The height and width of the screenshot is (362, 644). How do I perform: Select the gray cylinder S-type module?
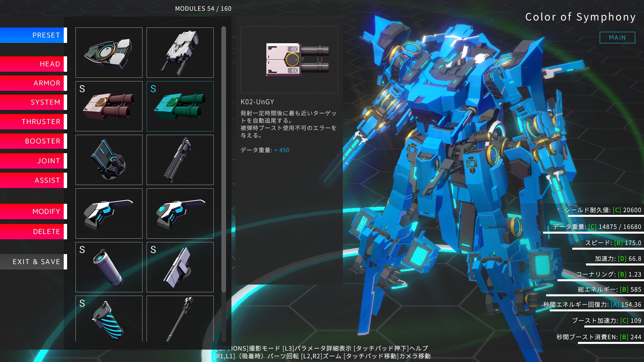pyautogui.click(x=109, y=267)
